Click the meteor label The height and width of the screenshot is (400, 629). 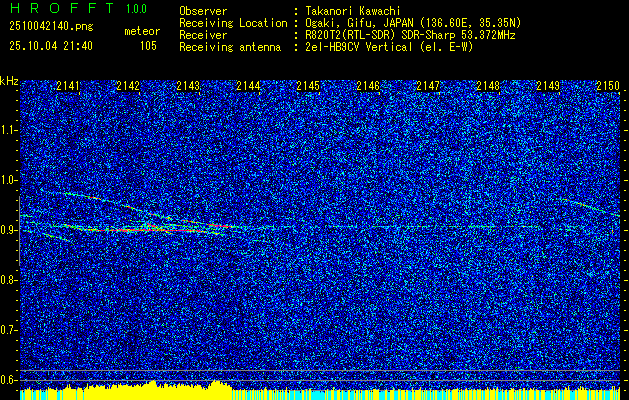tap(142, 31)
